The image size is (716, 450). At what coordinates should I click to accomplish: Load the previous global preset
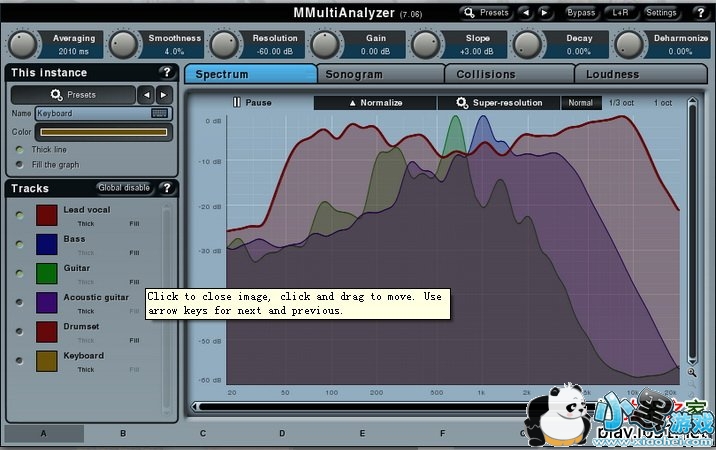coord(526,13)
